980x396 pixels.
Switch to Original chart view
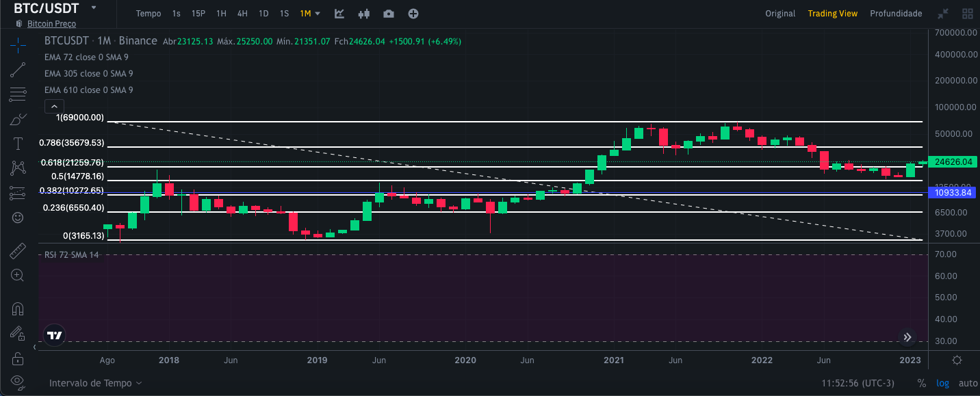coord(780,14)
